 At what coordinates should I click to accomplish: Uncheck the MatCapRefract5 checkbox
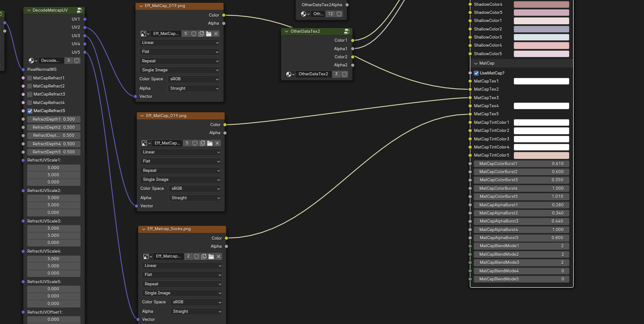30,111
